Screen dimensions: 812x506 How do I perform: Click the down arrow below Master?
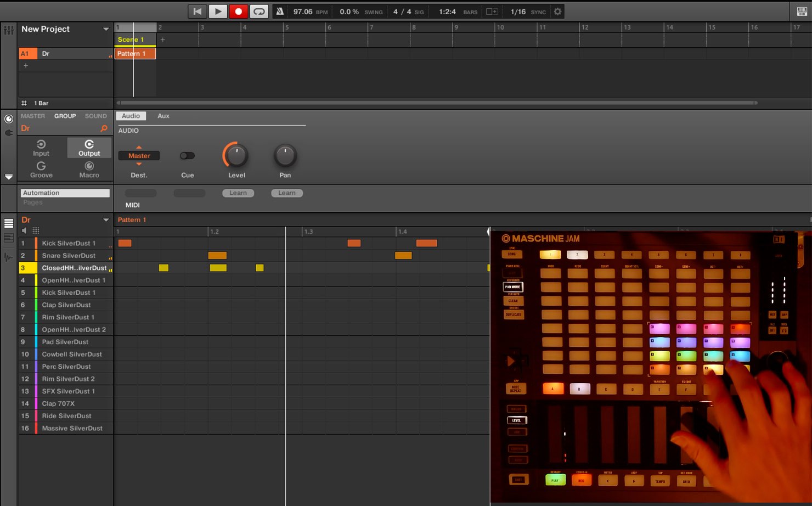pos(139,164)
